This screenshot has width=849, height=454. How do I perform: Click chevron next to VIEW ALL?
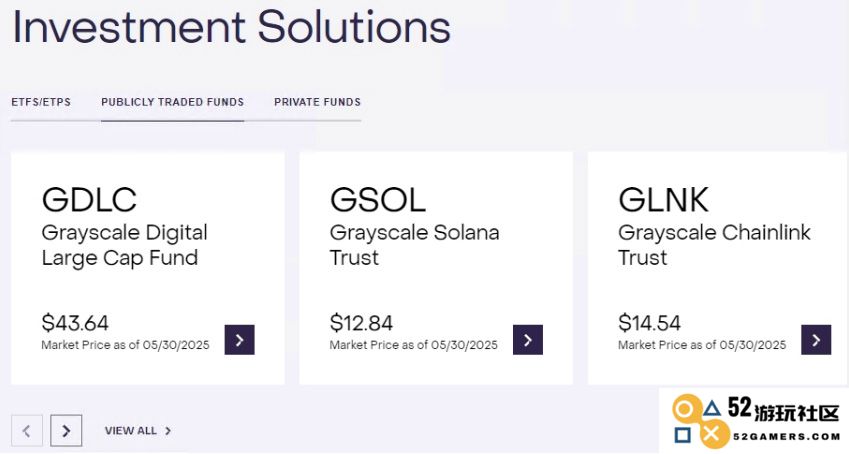click(x=168, y=431)
